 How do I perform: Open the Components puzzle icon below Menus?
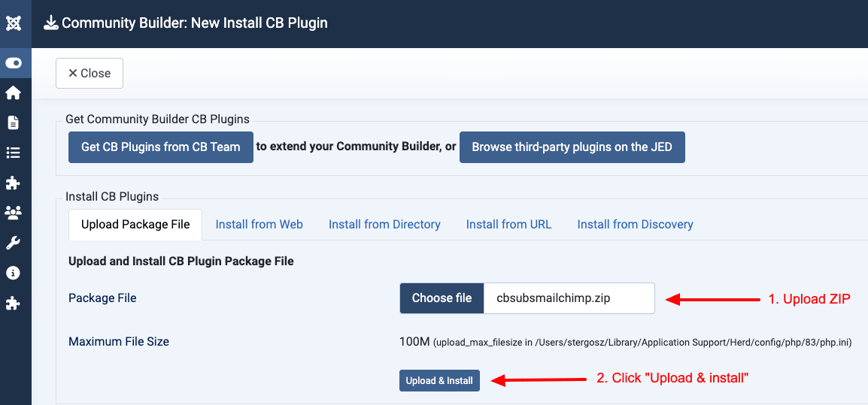tap(13, 183)
